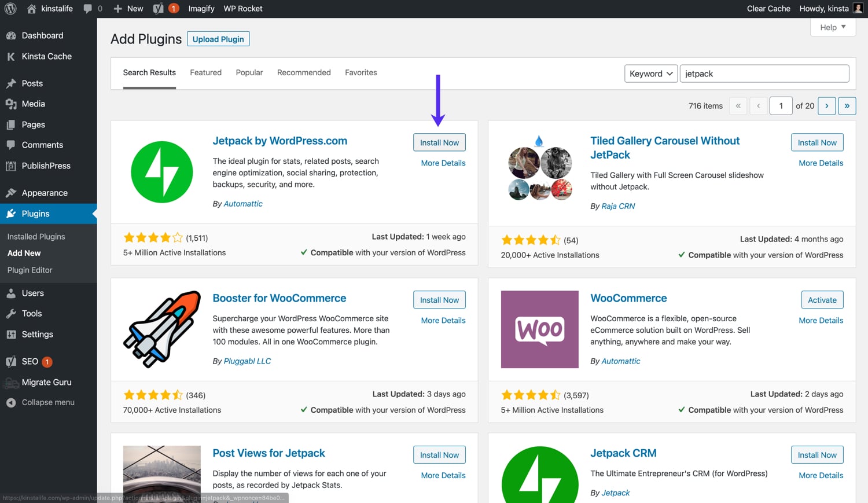Open the Tools icon

tap(12, 313)
